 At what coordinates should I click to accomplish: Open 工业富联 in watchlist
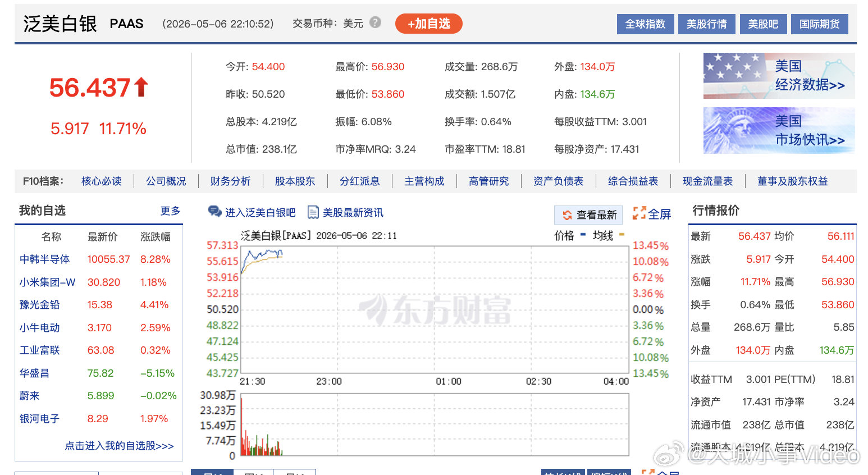tap(40, 350)
